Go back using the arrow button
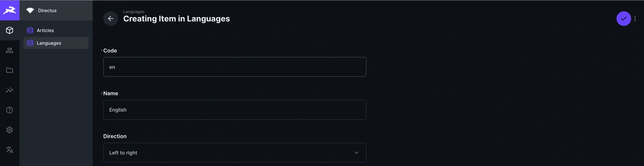The image size is (644, 166). 110,19
